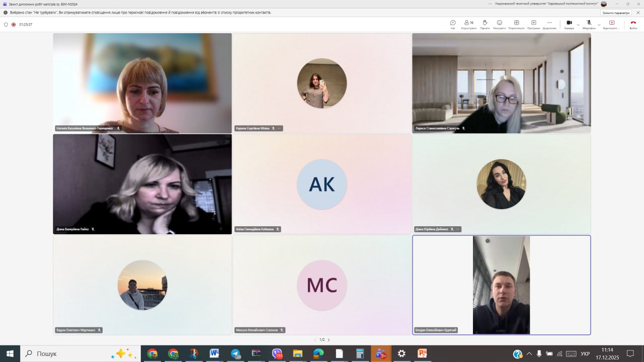Open Microsoft Word from the taskbar
Viewport: 644px width, 362px height.
pos(214,353)
